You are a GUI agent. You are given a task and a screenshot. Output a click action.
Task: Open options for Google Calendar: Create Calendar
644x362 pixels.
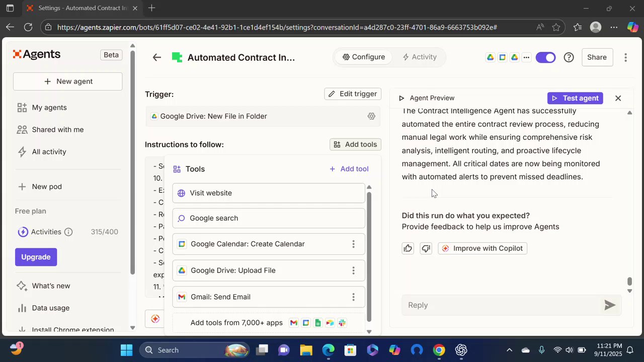[353, 244]
